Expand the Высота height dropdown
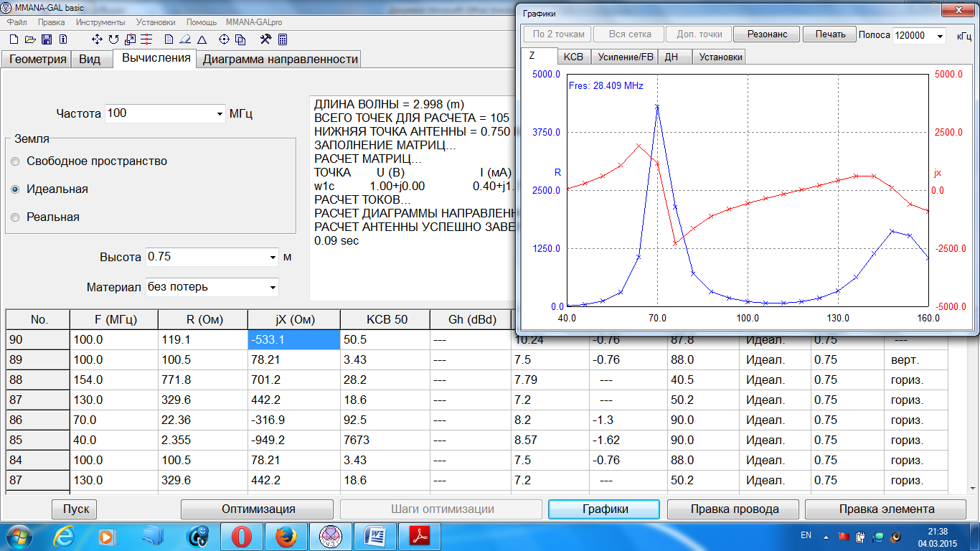 tap(273, 257)
